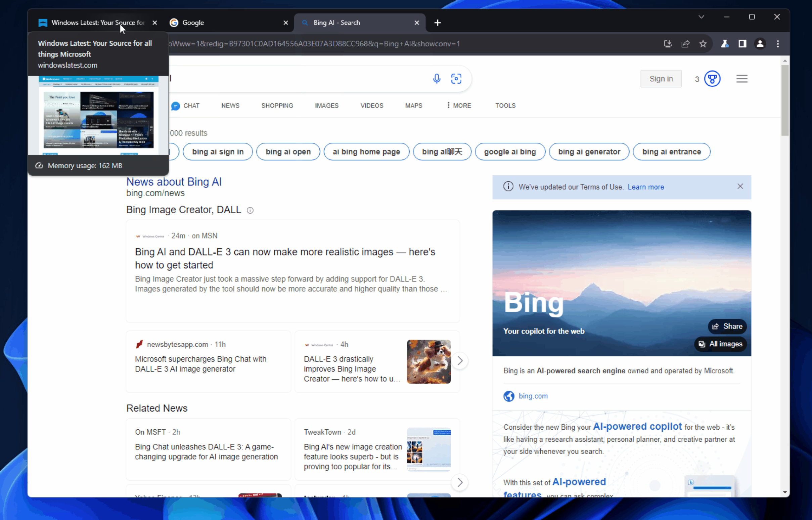Select the 'bing ai generator' suggestion
The height and width of the screenshot is (520, 812).
[589, 151]
